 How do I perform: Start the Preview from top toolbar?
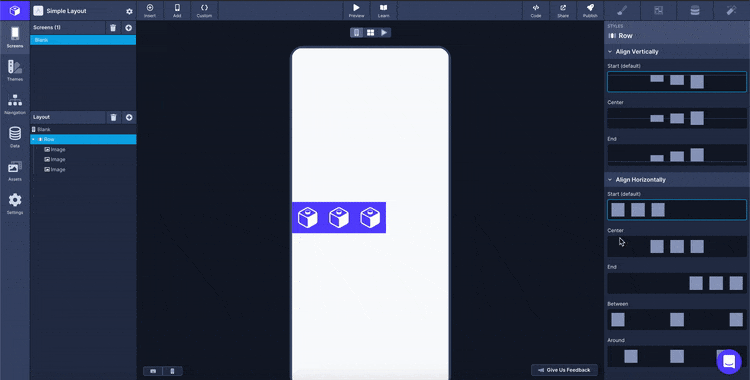[356, 11]
